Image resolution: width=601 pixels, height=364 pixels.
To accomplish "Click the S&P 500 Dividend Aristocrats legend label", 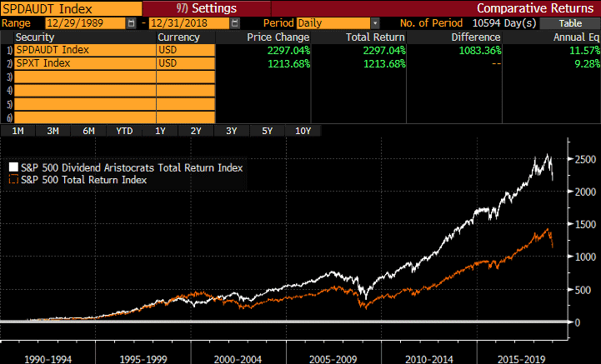I will 132,167.
